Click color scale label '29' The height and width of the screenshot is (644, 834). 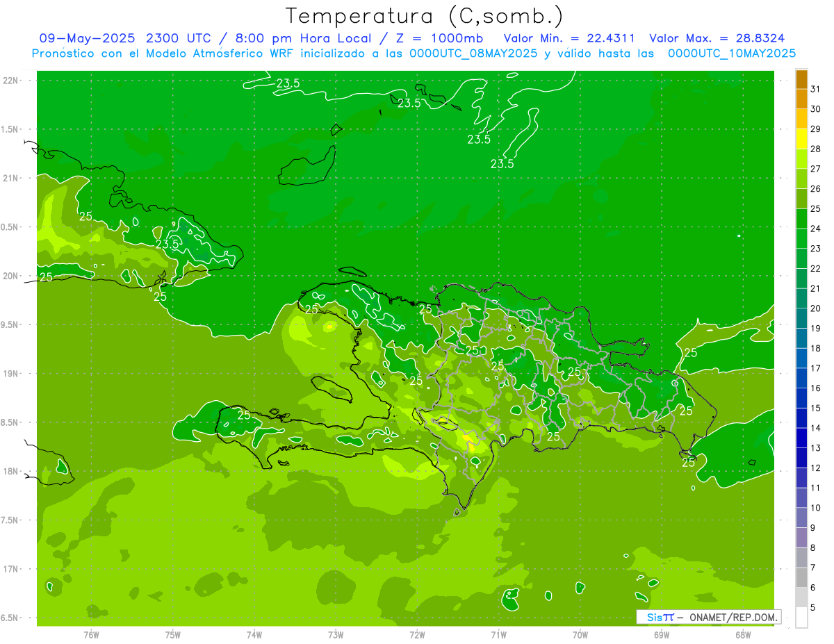tap(816, 129)
